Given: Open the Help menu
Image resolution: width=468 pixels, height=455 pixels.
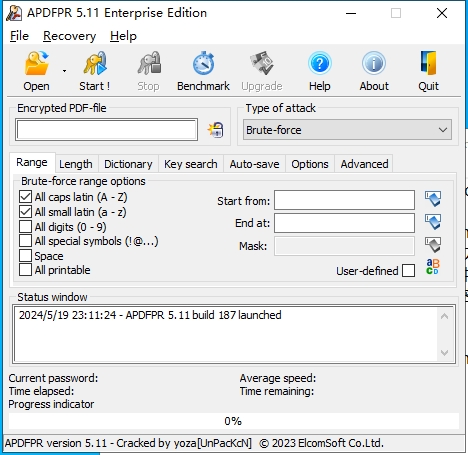Looking at the screenshot, I should 123,36.
